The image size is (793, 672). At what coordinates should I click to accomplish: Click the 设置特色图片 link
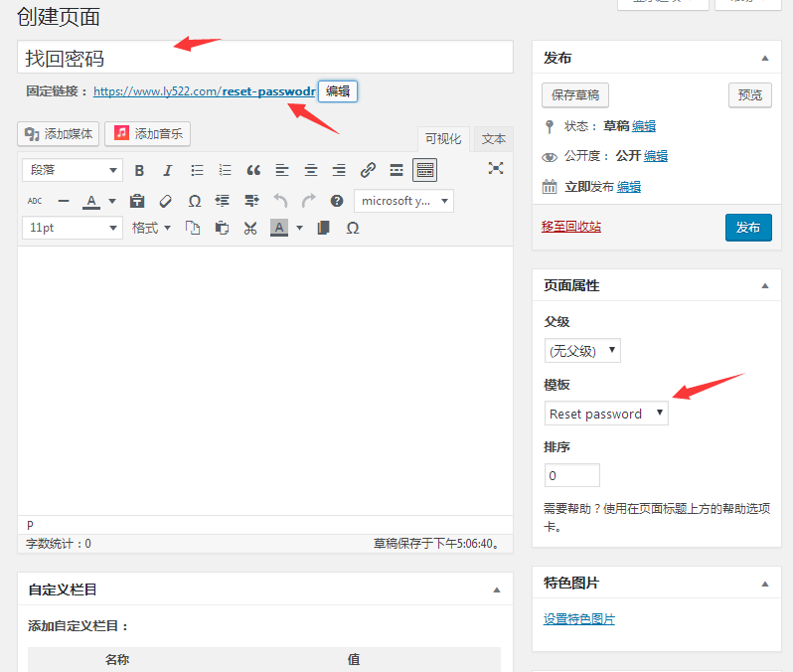tap(579, 619)
